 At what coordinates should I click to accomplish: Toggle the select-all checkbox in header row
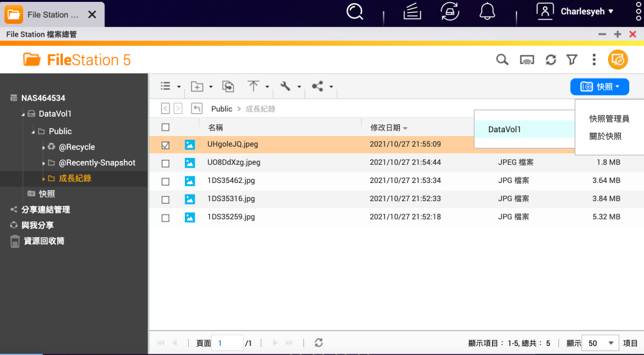tap(166, 128)
